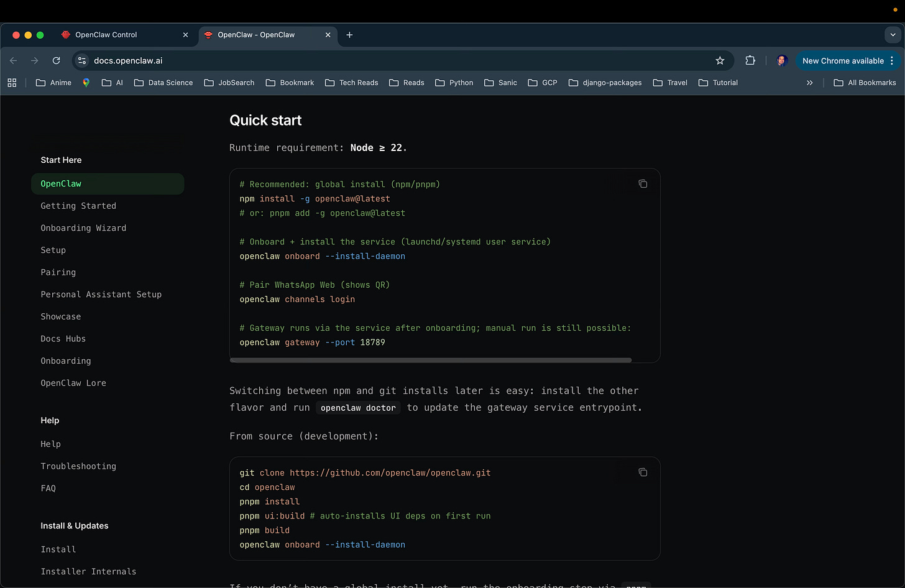Open the Docs Hubs page
Viewport: 905px width, 588px height.
point(63,339)
